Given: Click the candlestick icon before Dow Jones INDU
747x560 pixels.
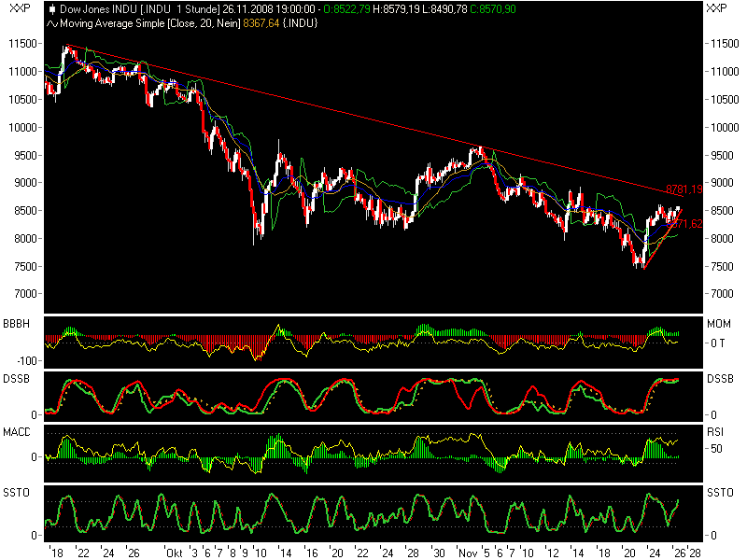Looking at the screenshot, I should (x=52, y=9).
